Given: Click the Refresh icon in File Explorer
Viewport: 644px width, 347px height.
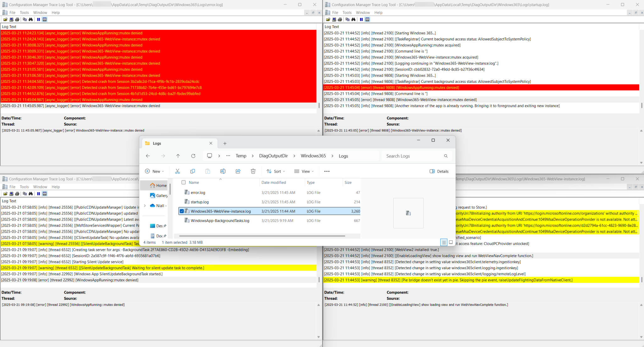Looking at the screenshot, I should pyautogui.click(x=193, y=156).
